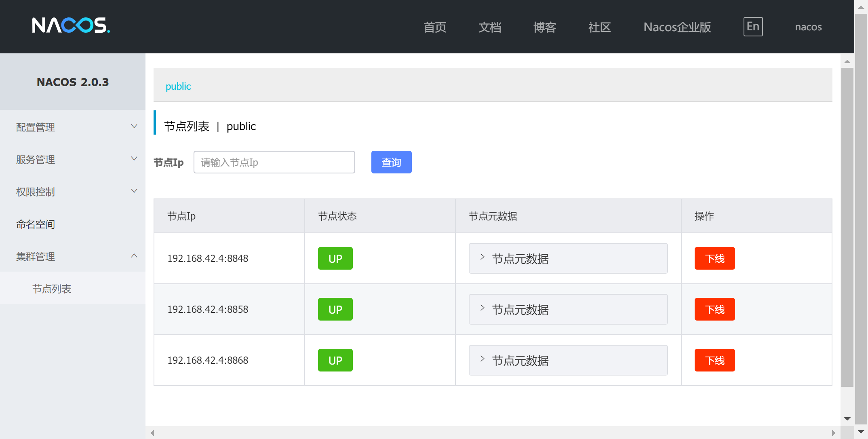Open the Nacos企业版 nav link
This screenshot has width=868, height=439.
coord(677,27)
